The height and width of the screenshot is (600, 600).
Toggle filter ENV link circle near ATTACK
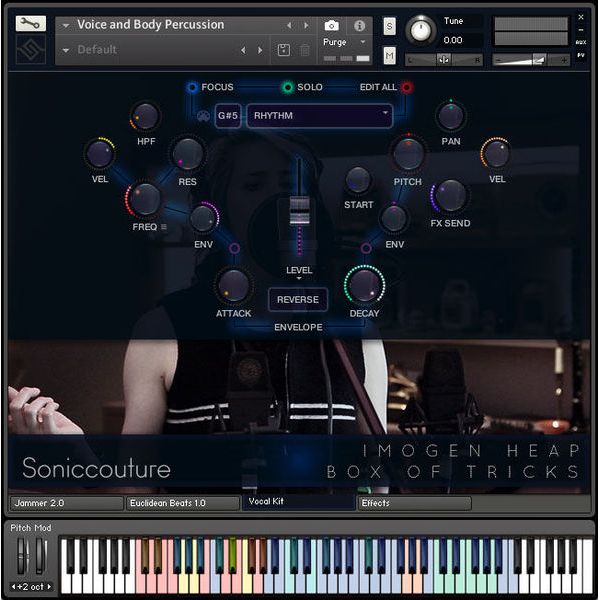[x=235, y=248]
